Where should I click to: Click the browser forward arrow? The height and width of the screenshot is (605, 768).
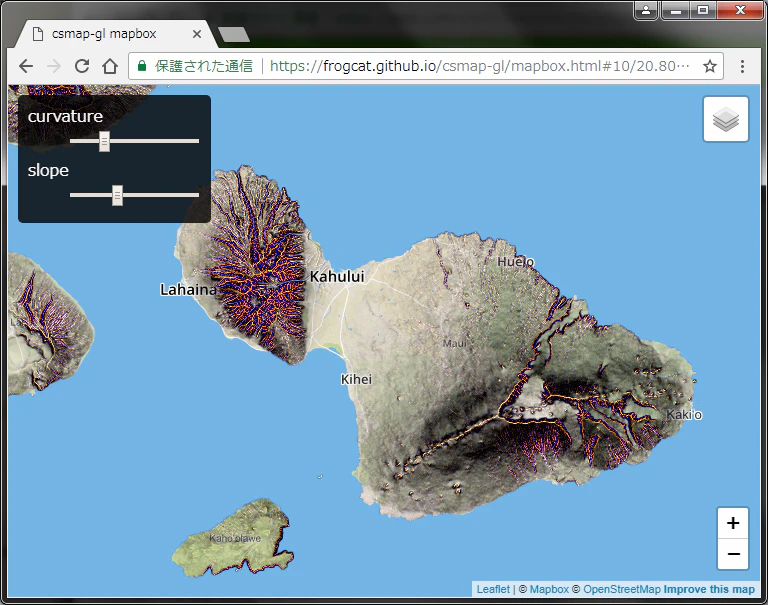(54, 66)
